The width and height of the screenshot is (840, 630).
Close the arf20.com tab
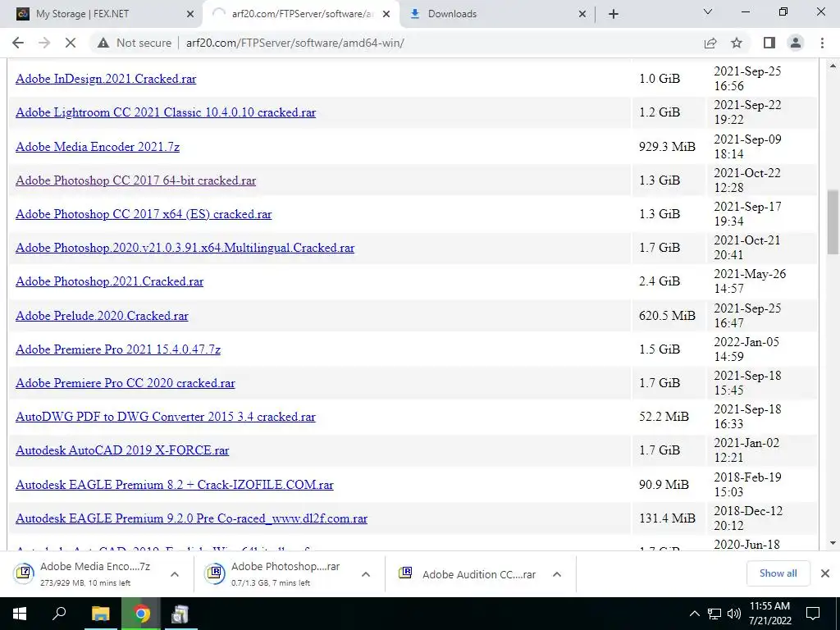[386, 14]
